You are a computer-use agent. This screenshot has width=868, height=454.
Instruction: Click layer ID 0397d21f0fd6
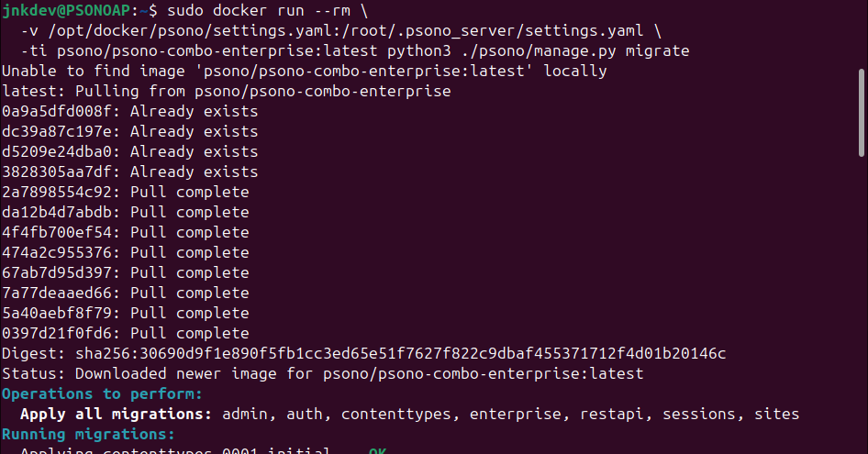click(61, 333)
